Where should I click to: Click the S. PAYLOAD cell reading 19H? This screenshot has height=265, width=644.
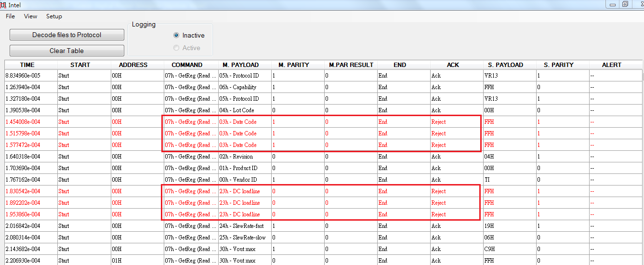point(510,226)
